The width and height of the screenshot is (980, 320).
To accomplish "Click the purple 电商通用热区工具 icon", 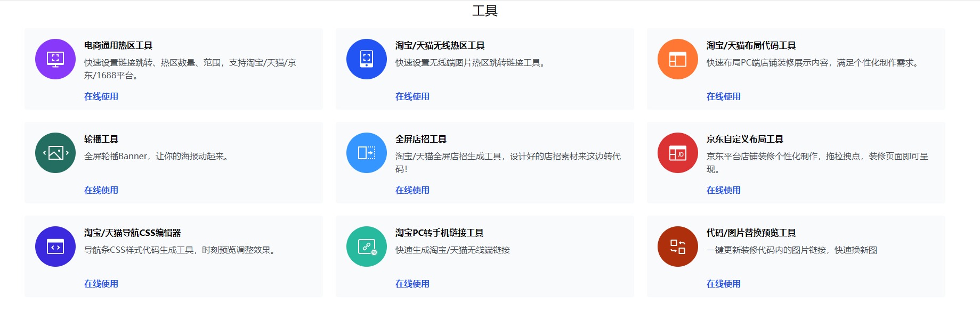I will pos(55,59).
